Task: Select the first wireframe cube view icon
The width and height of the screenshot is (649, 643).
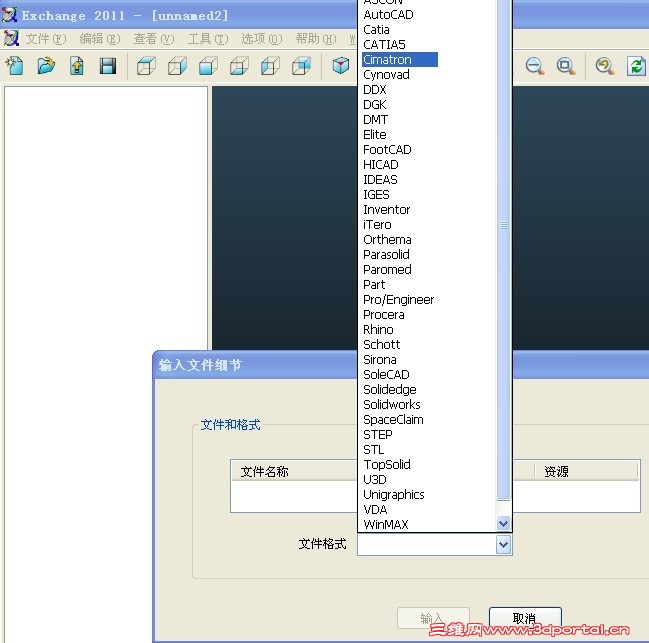Action: pos(146,66)
